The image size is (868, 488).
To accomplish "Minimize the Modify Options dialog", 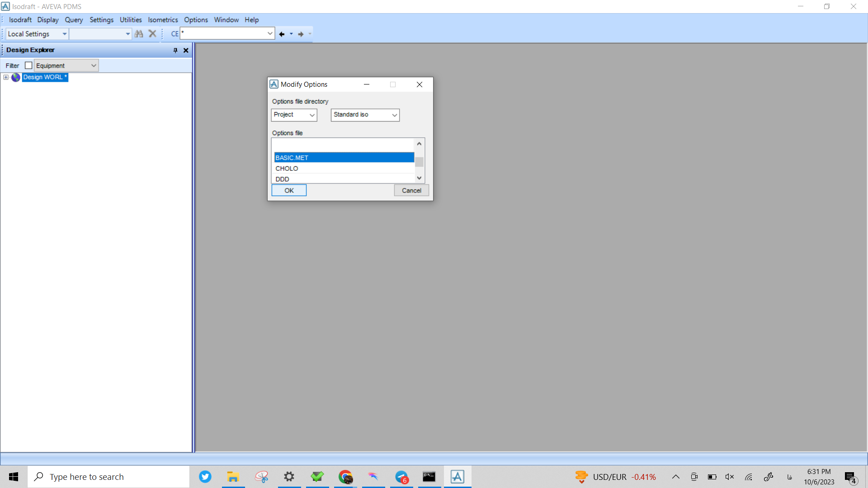I will click(367, 84).
